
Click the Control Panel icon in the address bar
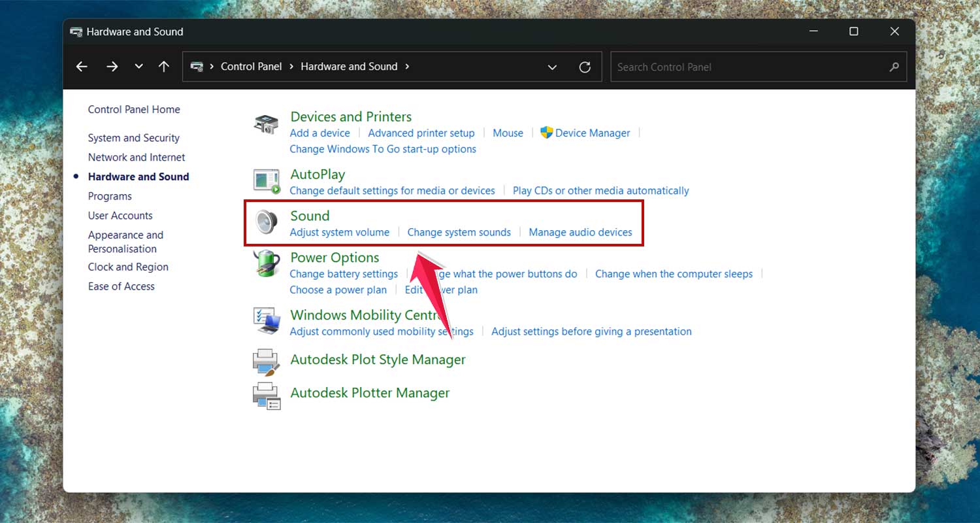point(198,66)
